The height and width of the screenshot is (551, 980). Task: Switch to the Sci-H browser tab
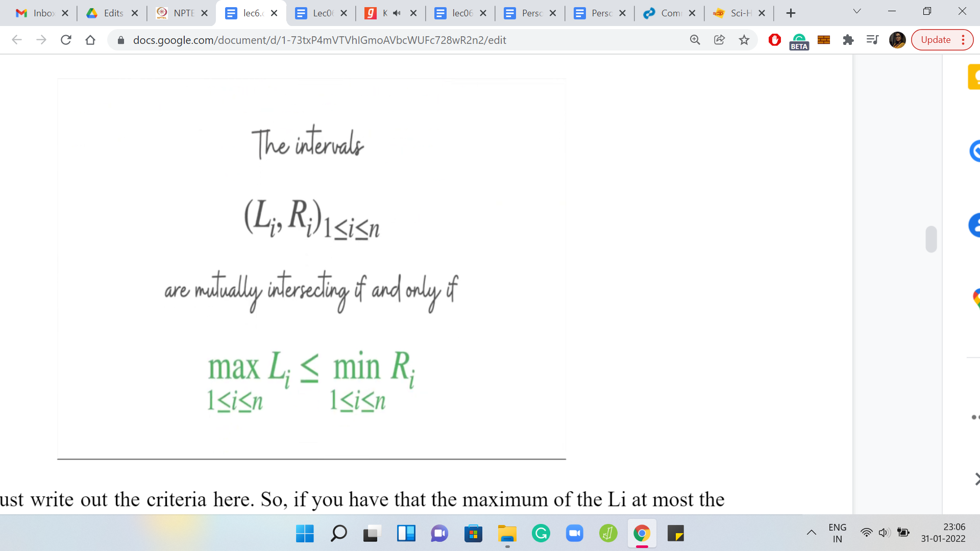(x=735, y=13)
